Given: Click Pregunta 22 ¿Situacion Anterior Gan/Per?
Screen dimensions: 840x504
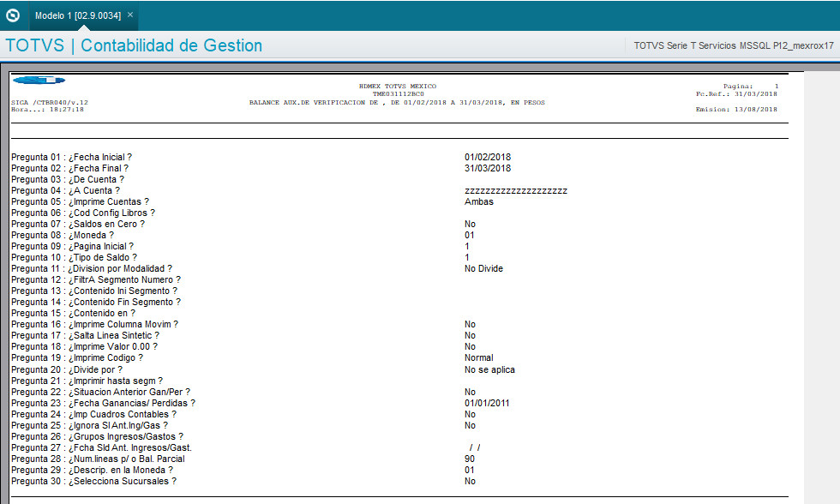Looking at the screenshot, I should click(101, 393).
